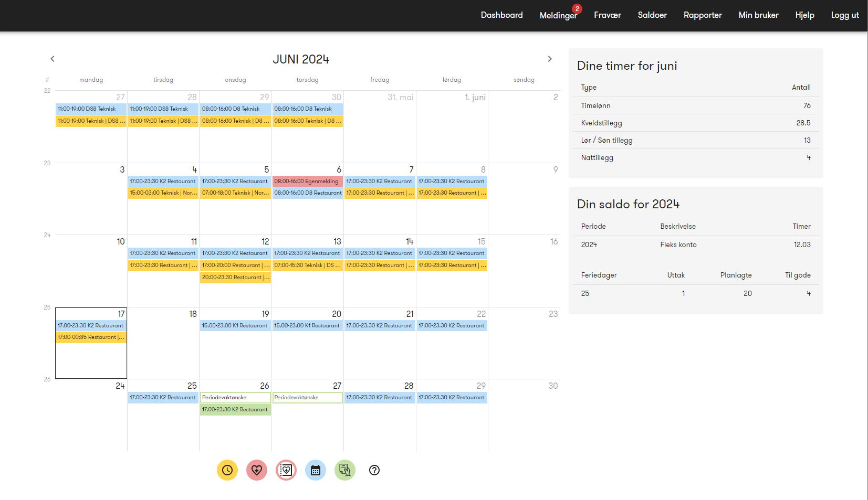Click the Timer value 12.03
Viewport: 868px width, 500px height.
click(x=802, y=244)
